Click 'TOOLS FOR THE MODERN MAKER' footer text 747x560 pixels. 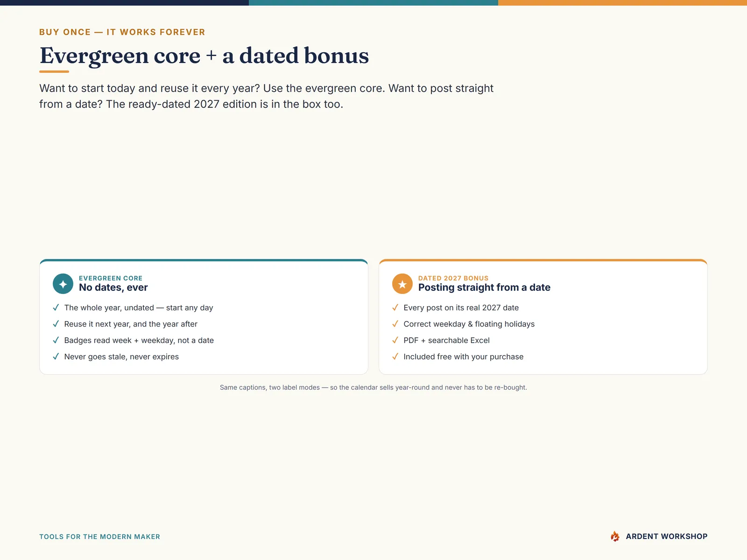point(99,537)
